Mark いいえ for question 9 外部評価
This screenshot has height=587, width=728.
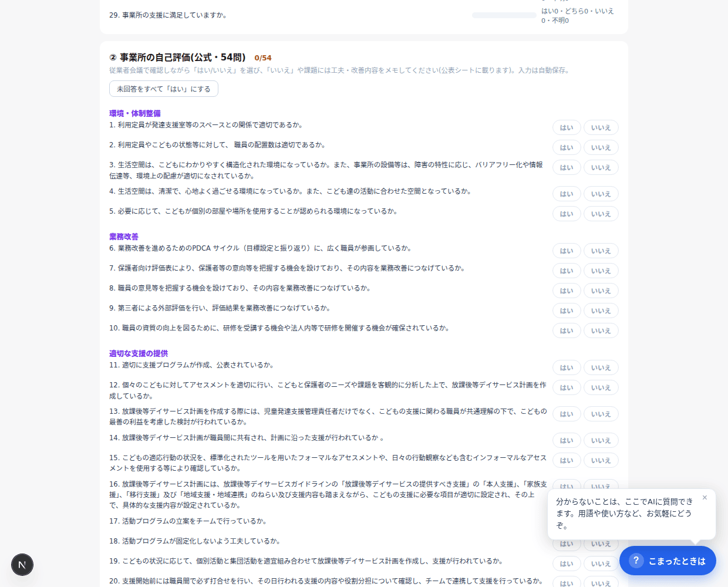pyautogui.click(x=601, y=311)
